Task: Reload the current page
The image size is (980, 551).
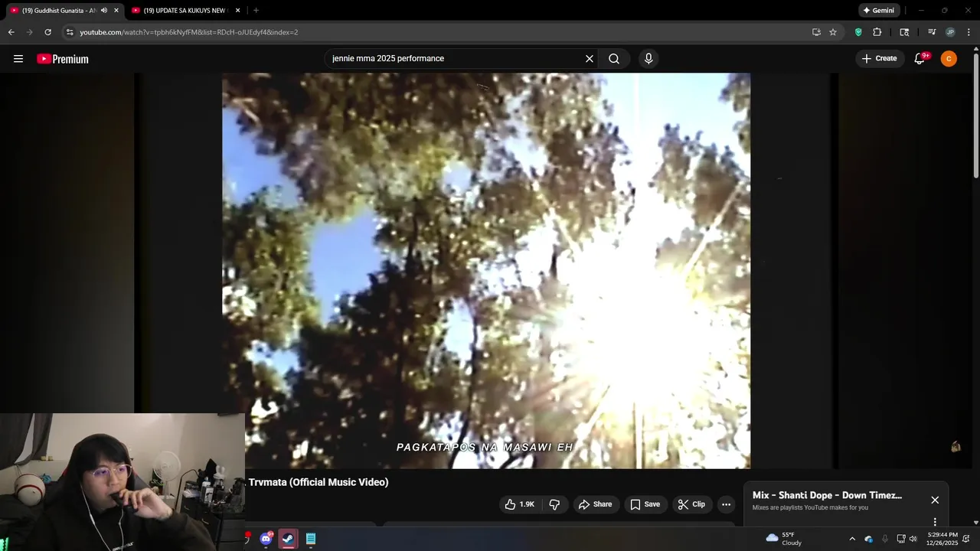Action: coord(47,32)
